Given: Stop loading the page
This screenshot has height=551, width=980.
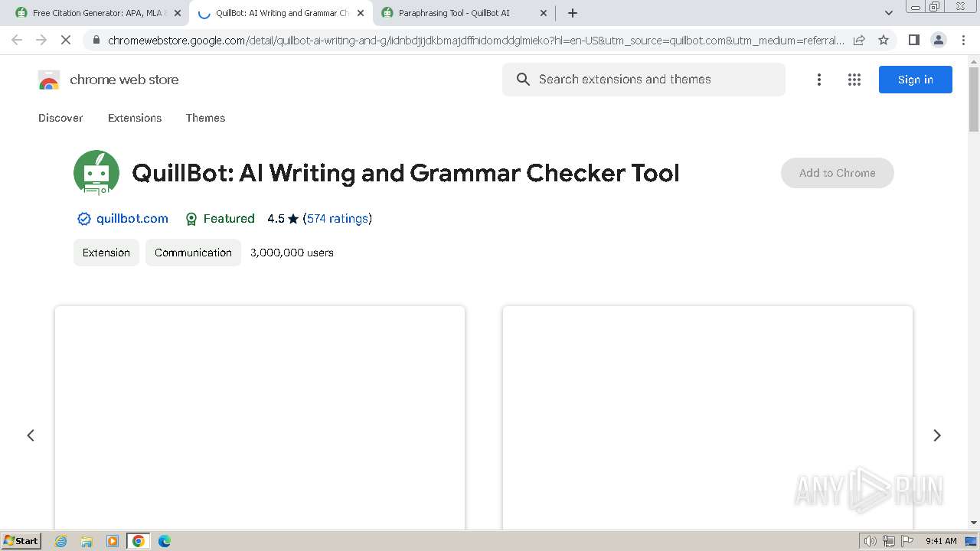Looking at the screenshot, I should [66, 40].
